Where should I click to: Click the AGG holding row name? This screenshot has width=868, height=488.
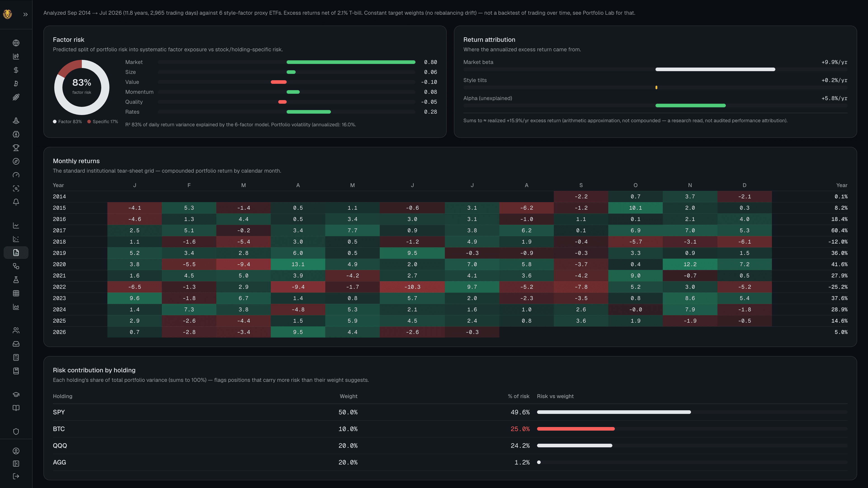coord(59,462)
